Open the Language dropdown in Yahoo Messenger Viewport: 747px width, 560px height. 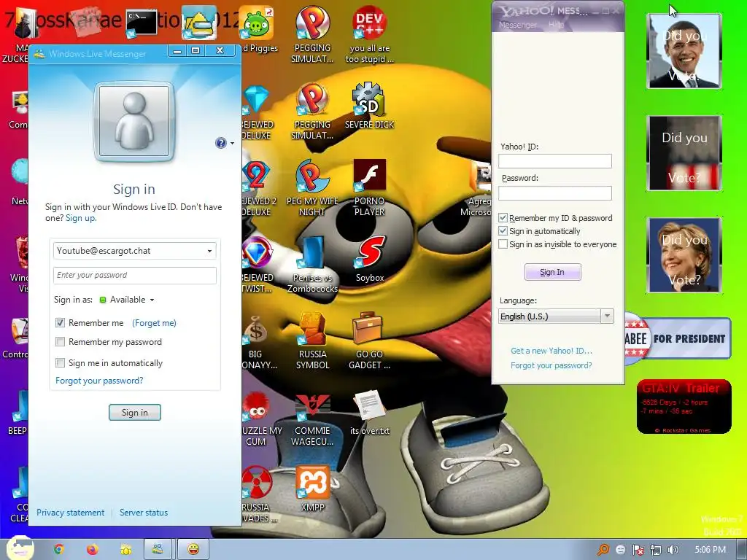point(556,316)
